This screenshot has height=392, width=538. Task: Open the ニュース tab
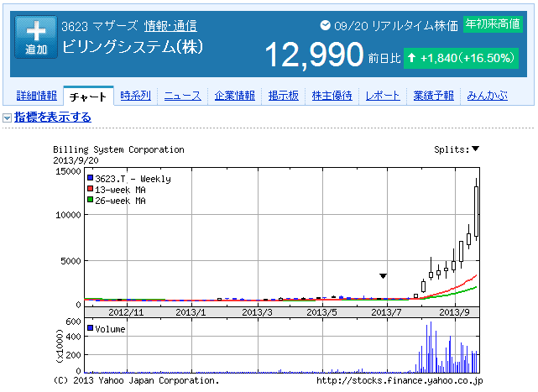(182, 96)
